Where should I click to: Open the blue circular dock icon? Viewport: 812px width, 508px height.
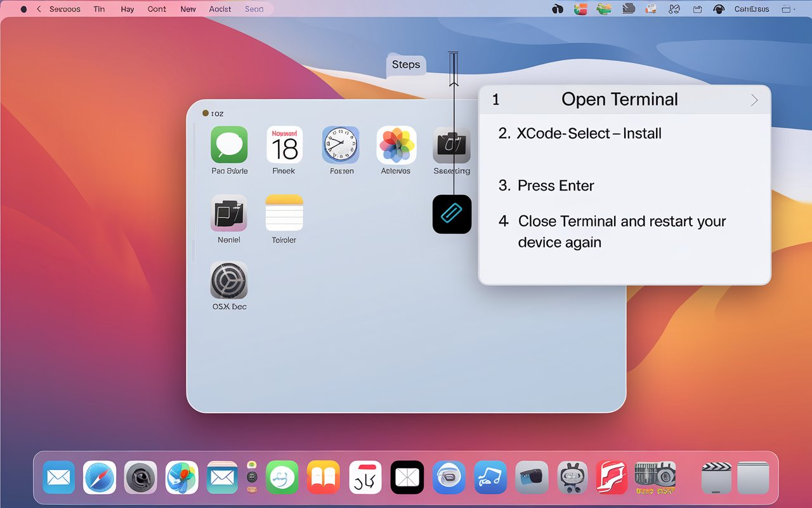[x=449, y=478]
